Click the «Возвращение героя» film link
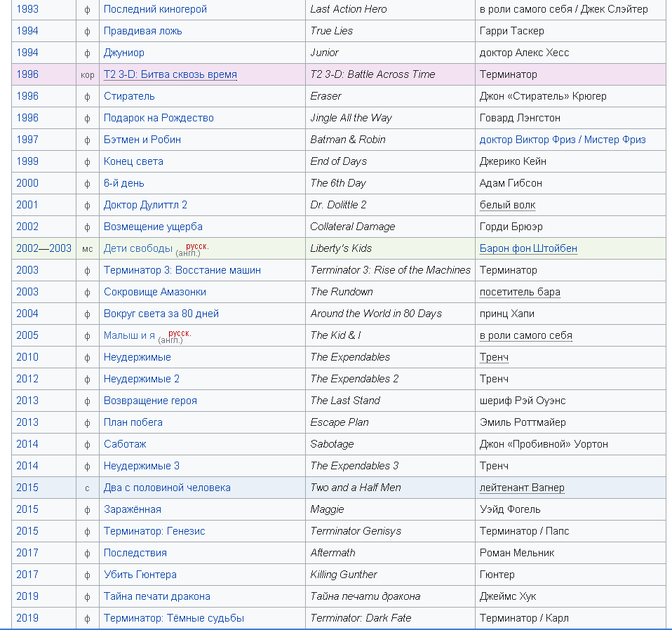This screenshot has width=672, height=630. 150,401
